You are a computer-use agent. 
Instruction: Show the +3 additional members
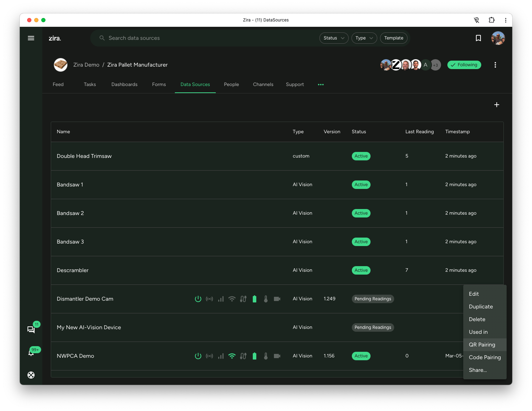click(436, 65)
